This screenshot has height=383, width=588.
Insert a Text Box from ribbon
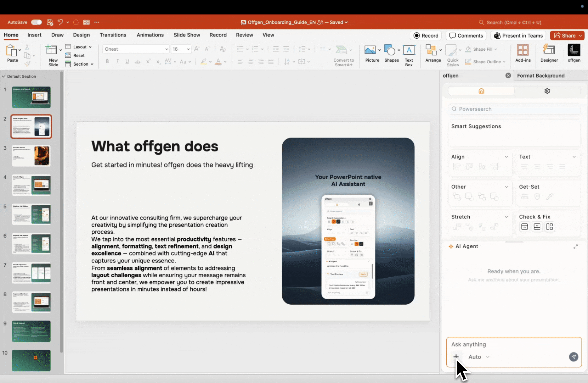409,55
